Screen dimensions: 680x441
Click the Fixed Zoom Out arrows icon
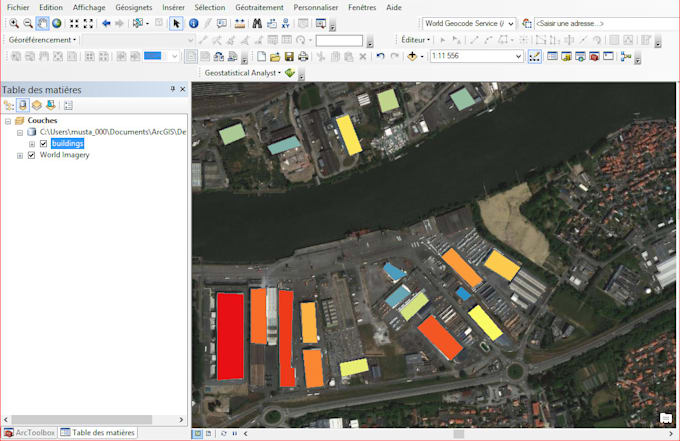(88, 23)
